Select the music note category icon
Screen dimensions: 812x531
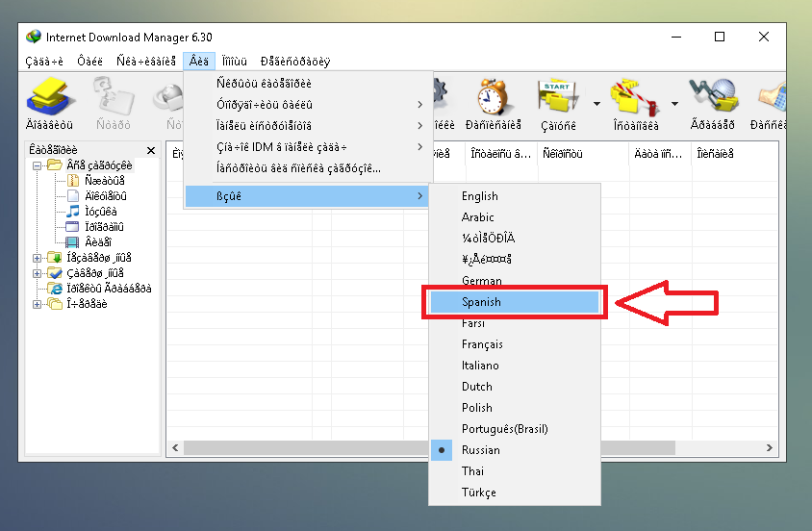(72, 212)
